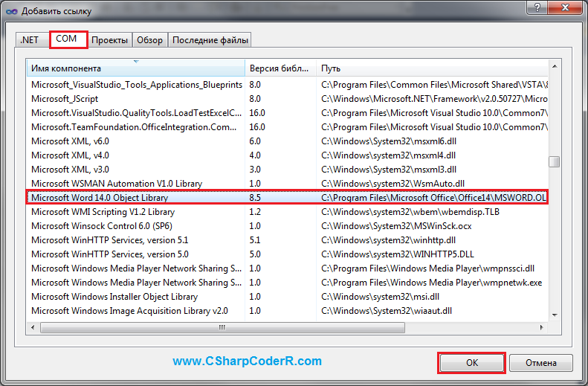This screenshot has height=386, width=588.
Task: Click version 6.0 of Microsoft XML
Action: pyautogui.click(x=255, y=141)
